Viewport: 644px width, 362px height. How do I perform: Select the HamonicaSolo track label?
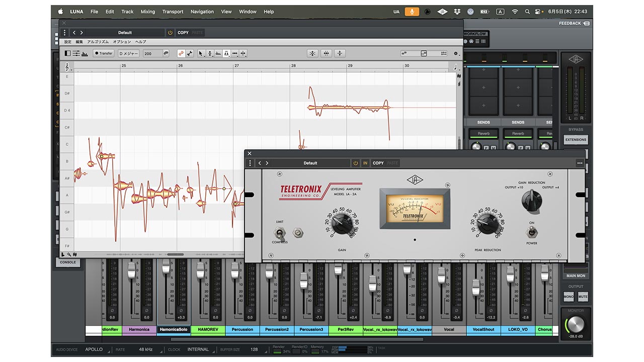pos(174,330)
